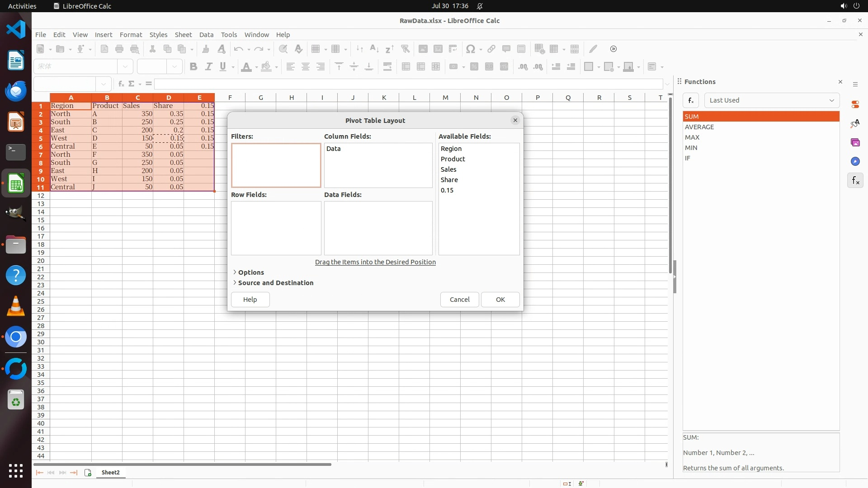Click the Functions deck sidebar icon
Image resolution: width=868 pixels, height=488 pixels.
(855, 181)
